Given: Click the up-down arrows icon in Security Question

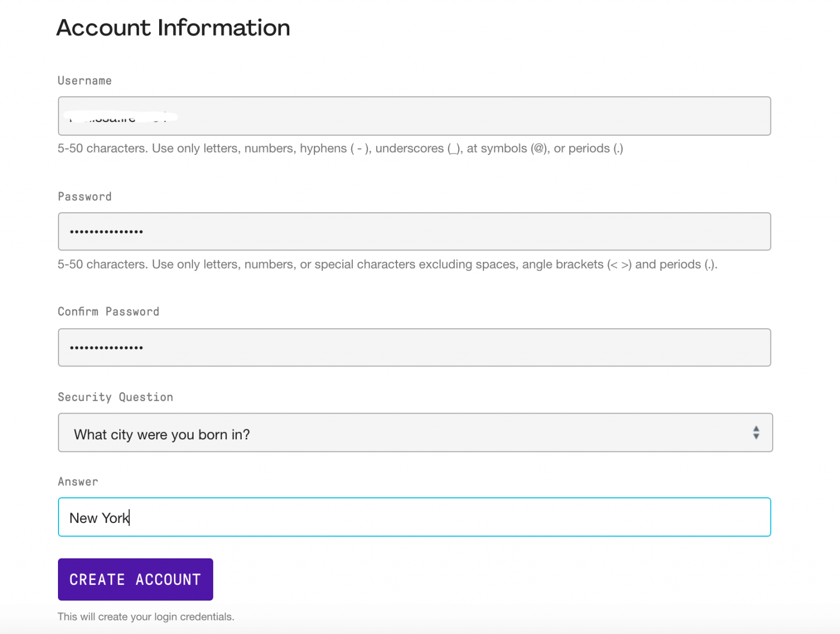Looking at the screenshot, I should pyautogui.click(x=756, y=433).
